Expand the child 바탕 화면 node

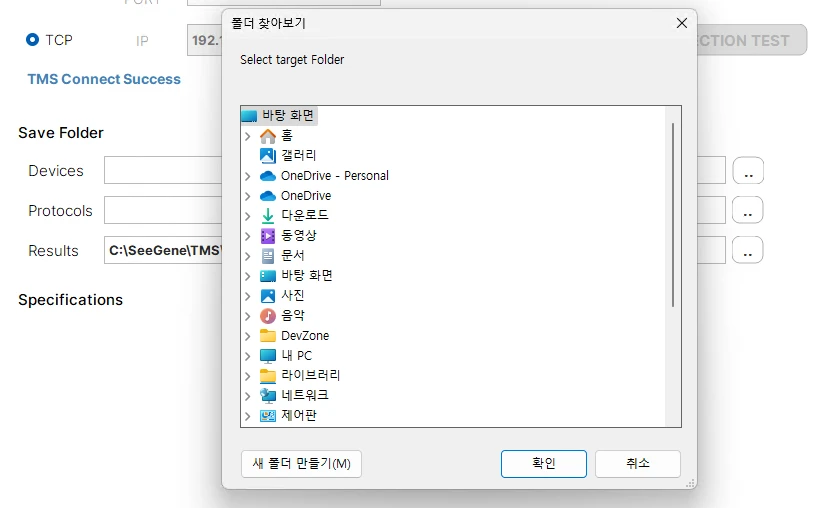click(x=248, y=276)
